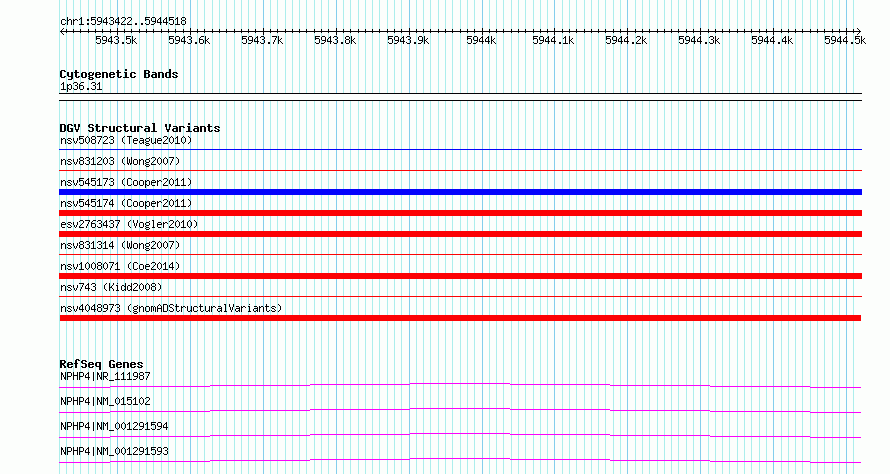Viewport: 890px width, 474px height.
Task: Open variant esv2763437 (Vogler2010)
Action: [x=129, y=224]
